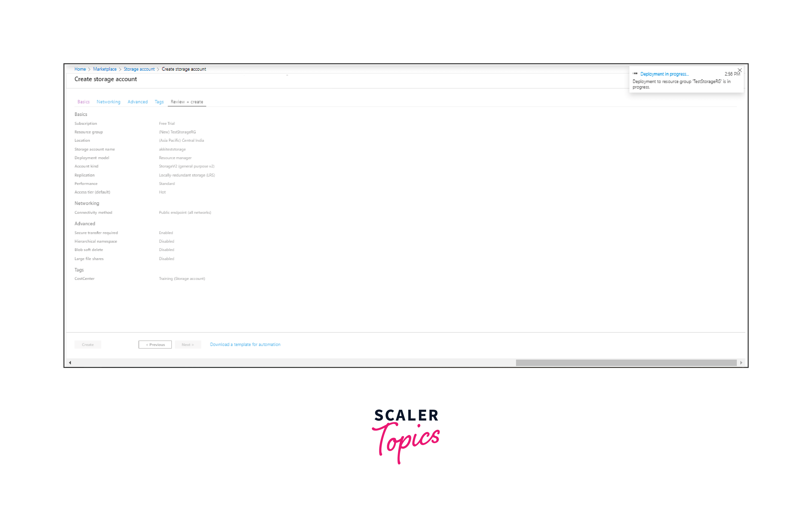Click the Marketplace breadcrumb link
The height and width of the screenshot is (508, 812).
104,68
